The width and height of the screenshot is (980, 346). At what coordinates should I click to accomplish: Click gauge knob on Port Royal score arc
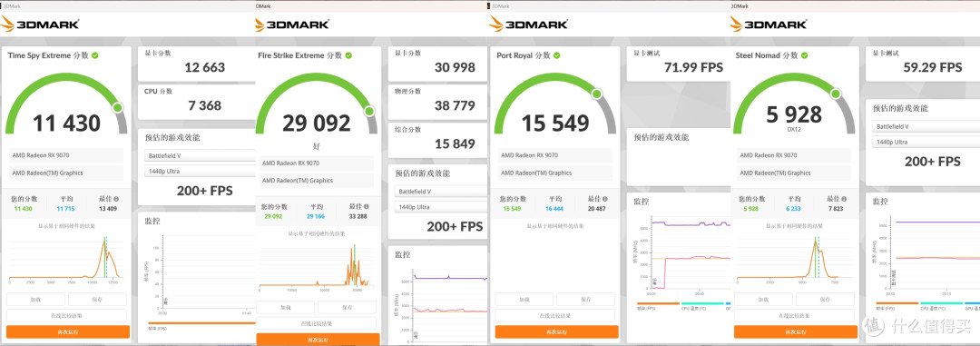pyautogui.click(x=597, y=94)
